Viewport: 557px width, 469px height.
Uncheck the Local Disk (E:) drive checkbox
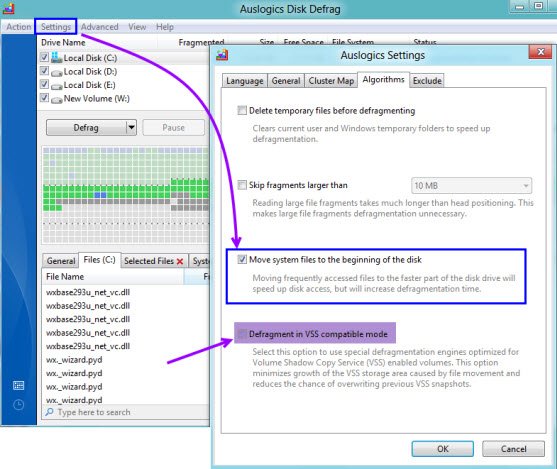pyautogui.click(x=44, y=84)
